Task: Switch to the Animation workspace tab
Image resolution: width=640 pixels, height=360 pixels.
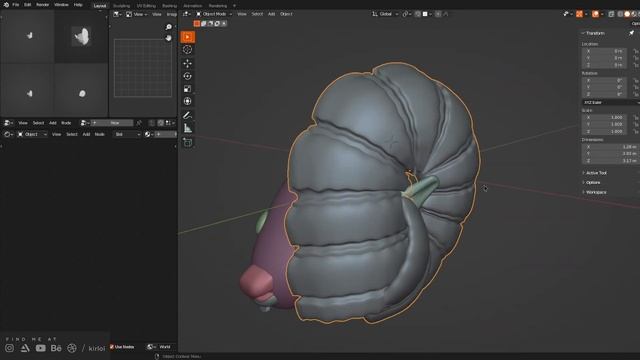Action: pyautogui.click(x=193, y=6)
